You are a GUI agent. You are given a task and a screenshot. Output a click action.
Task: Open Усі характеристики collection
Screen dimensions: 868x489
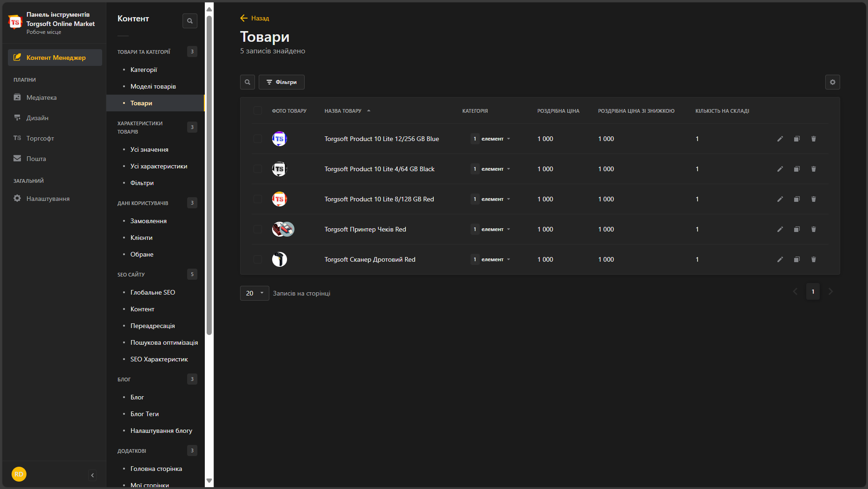(x=159, y=166)
